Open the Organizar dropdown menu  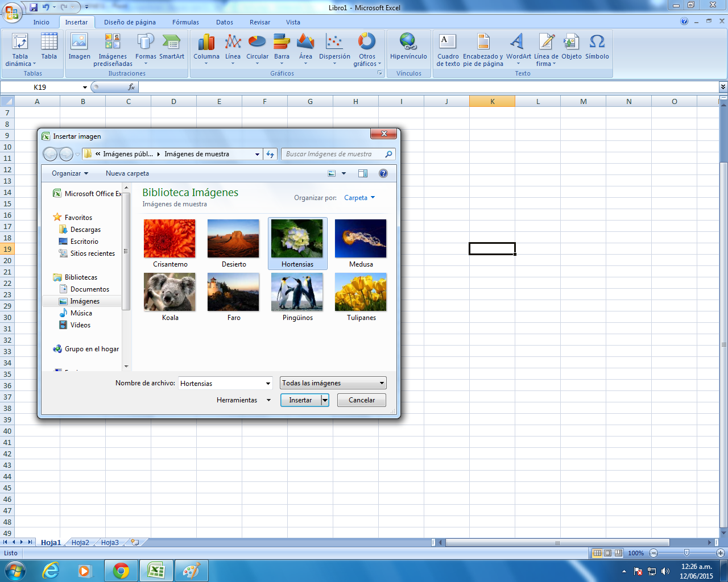[x=70, y=173]
